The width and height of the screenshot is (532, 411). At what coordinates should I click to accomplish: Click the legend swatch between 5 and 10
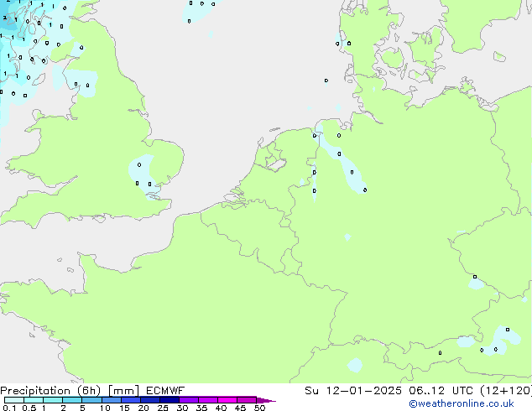click(92, 400)
